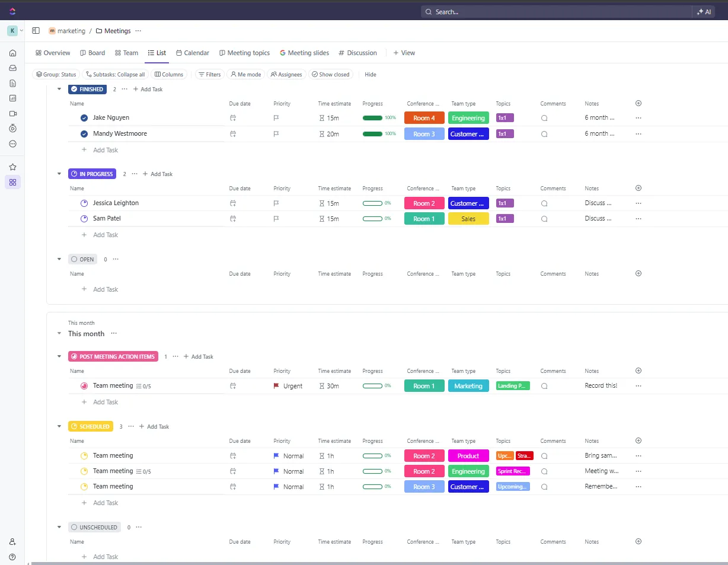
Task: Expand the Unscheduled group
Action: click(x=59, y=527)
